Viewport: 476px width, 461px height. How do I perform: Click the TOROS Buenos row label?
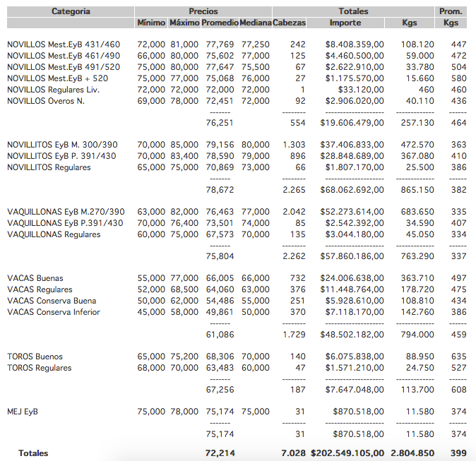click(x=35, y=357)
